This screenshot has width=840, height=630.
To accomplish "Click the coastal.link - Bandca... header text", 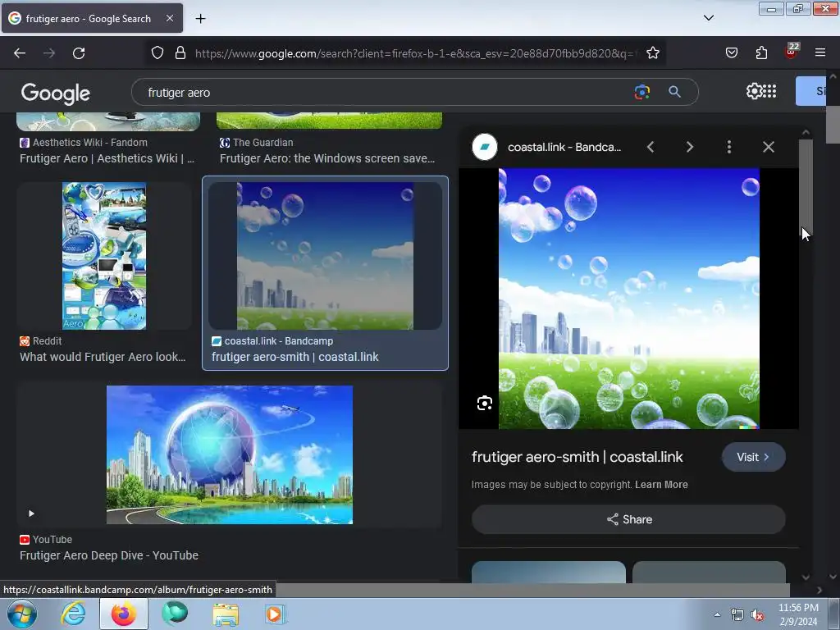I will 564,147.
